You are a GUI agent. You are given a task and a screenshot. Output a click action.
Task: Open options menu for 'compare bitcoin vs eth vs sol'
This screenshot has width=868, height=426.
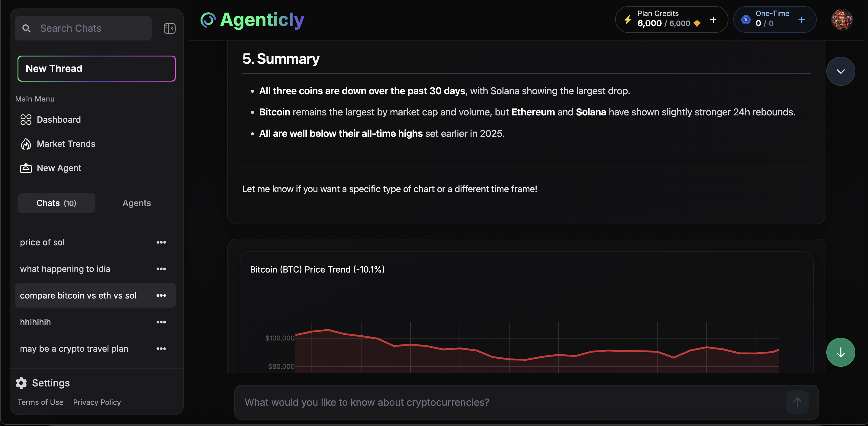coord(162,295)
